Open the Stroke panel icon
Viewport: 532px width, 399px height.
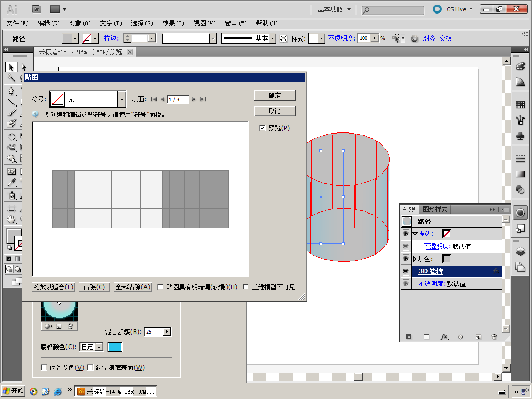tap(520, 158)
